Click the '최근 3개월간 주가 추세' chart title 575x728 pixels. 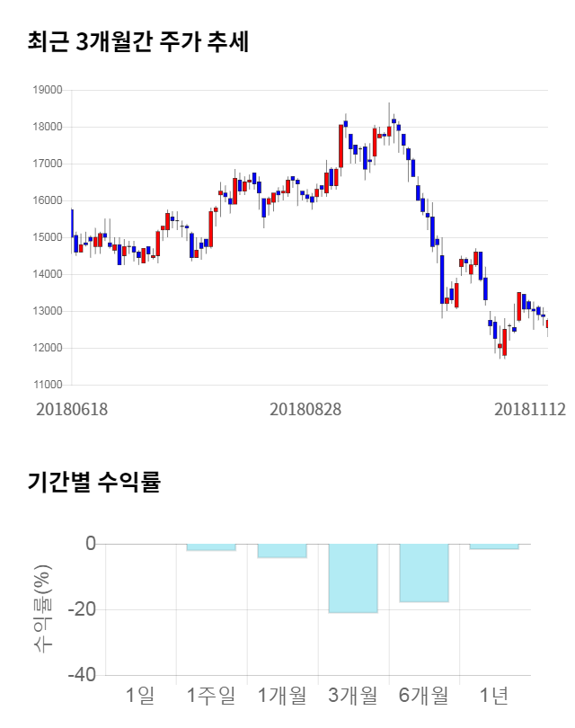tap(137, 41)
